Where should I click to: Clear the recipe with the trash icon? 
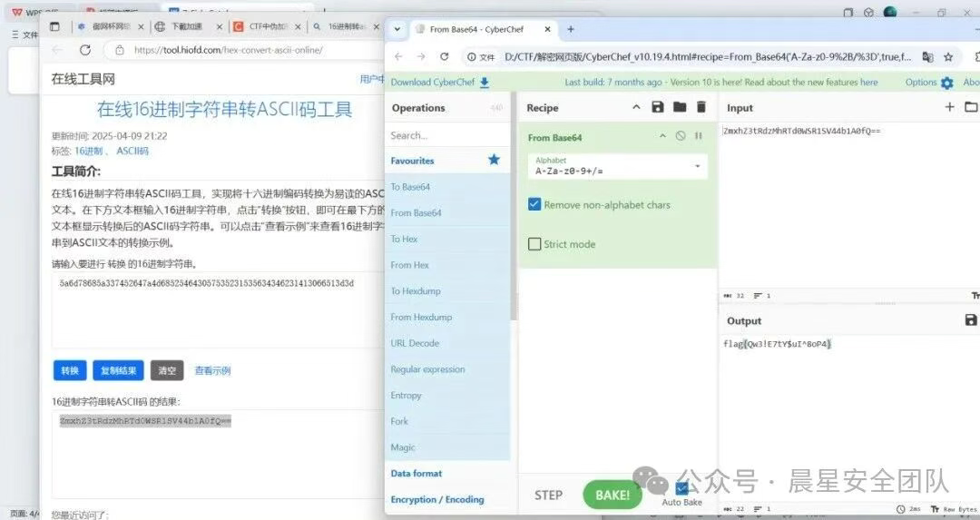point(701,107)
